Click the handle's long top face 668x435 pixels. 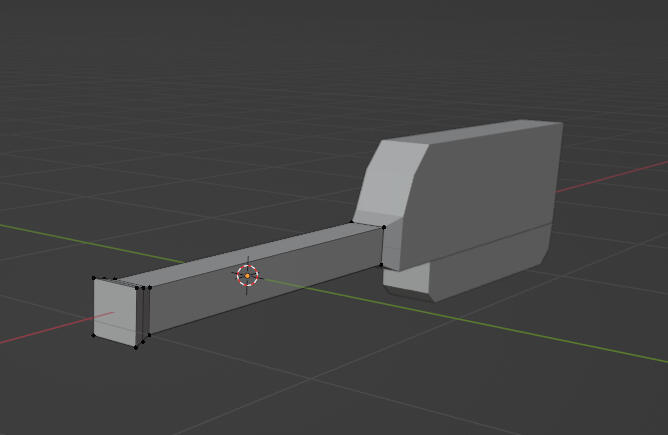[251, 254]
